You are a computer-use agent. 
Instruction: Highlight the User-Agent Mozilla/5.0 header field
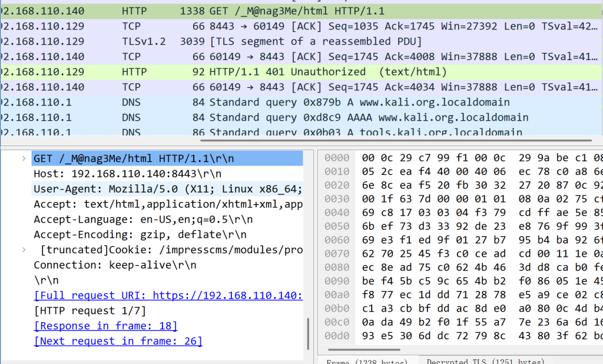[168, 189]
